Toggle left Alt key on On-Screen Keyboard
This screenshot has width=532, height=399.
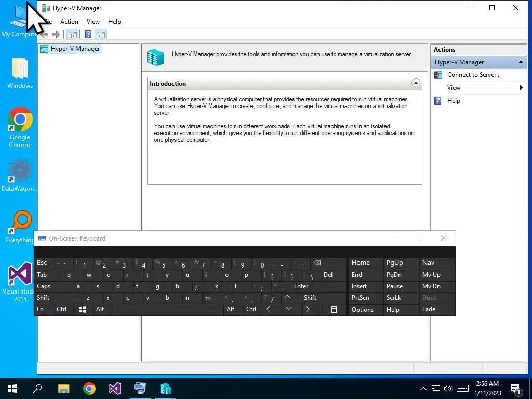point(103,310)
